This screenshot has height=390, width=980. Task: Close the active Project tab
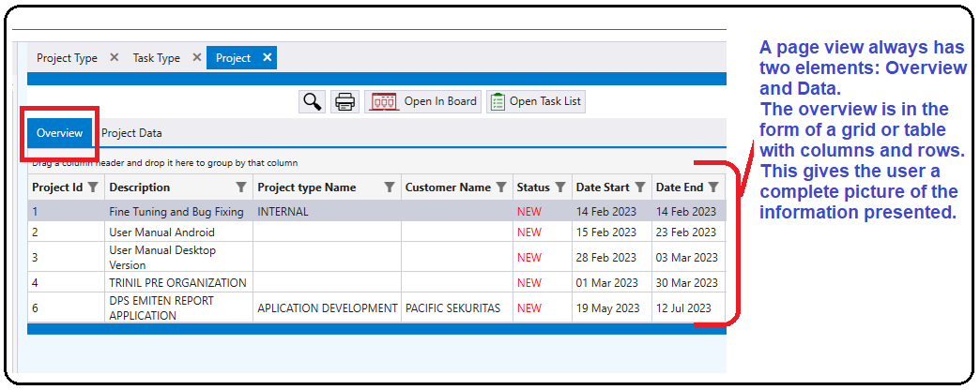click(268, 57)
